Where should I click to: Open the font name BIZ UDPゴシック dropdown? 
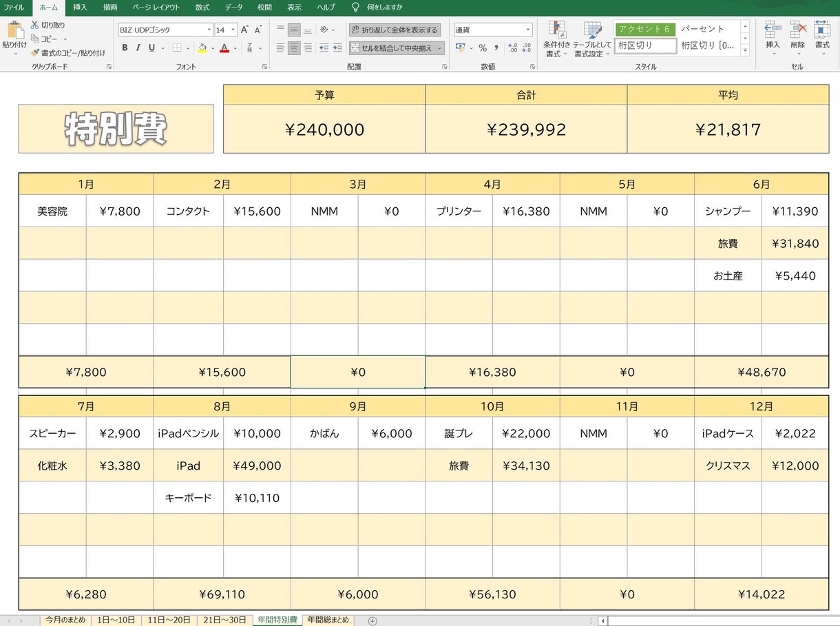[x=209, y=30]
